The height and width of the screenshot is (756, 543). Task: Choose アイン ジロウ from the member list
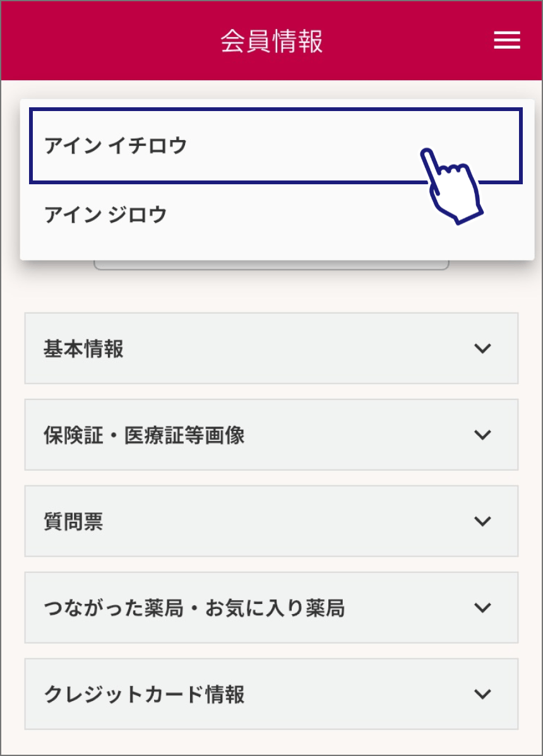point(106,215)
